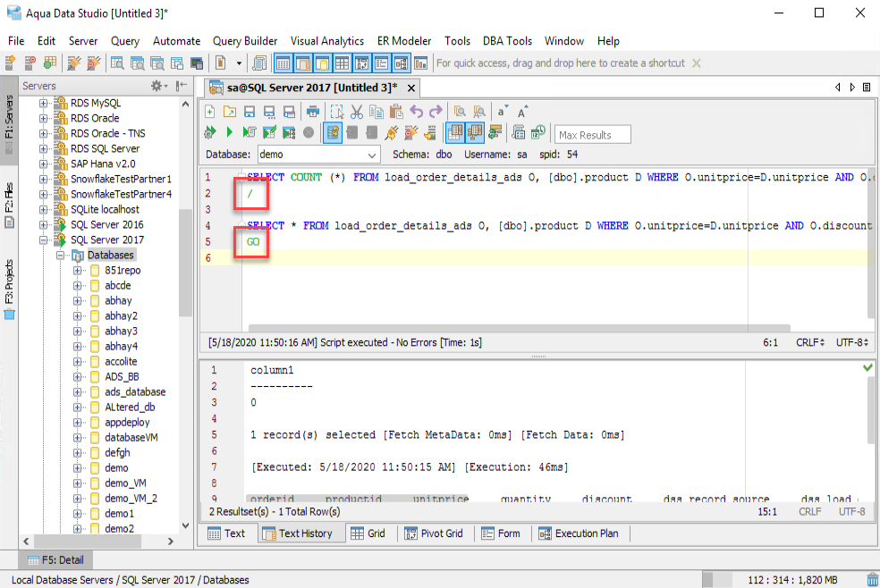The width and height of the screenshot is (880, 588).
Task: Open the File menu
Action: pos(16,41)
